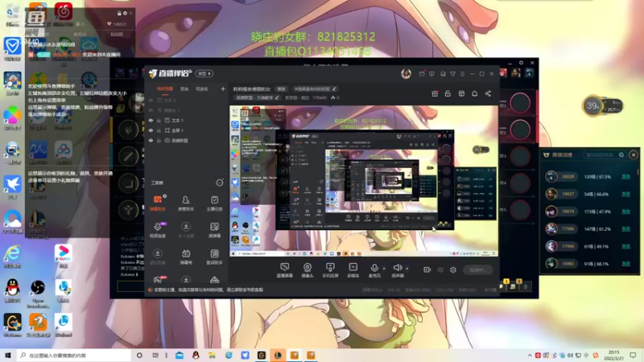
Task: Click the hero stats panel search field
Action: [605, 154]
